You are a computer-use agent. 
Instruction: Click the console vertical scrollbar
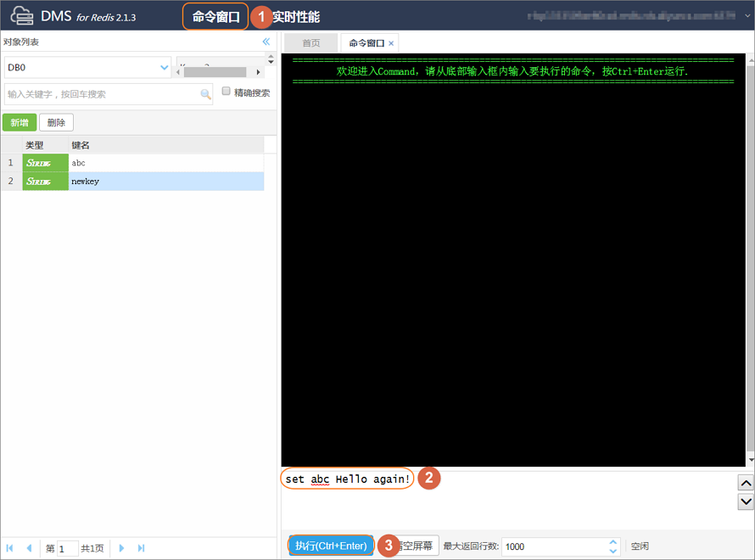(x=750, y=260)
